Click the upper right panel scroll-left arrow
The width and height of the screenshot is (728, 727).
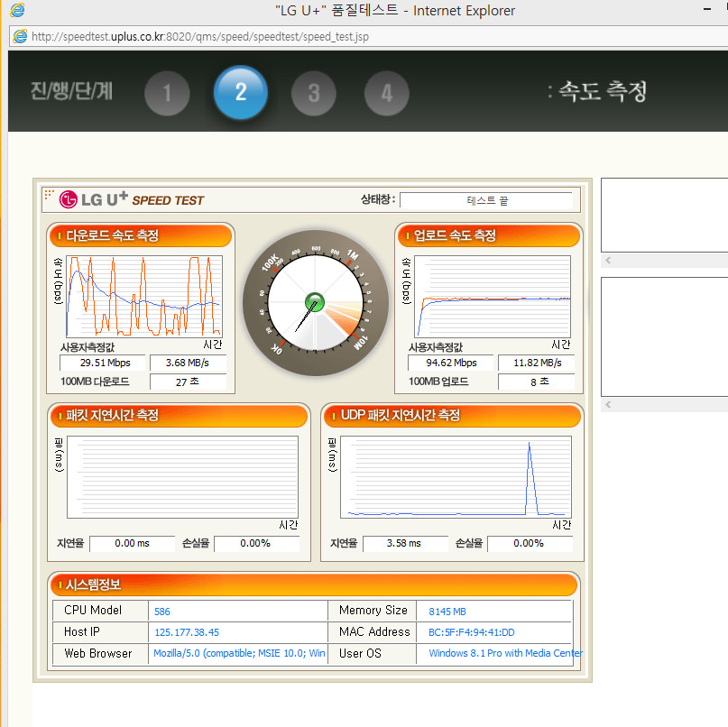[608, 261]
